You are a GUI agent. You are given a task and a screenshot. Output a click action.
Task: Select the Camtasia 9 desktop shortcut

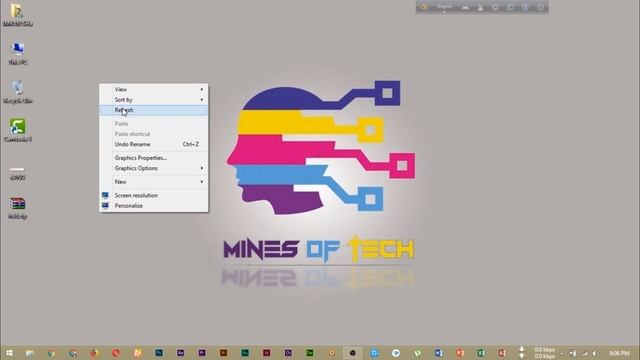pyautogui.click(x=18, y=131)
